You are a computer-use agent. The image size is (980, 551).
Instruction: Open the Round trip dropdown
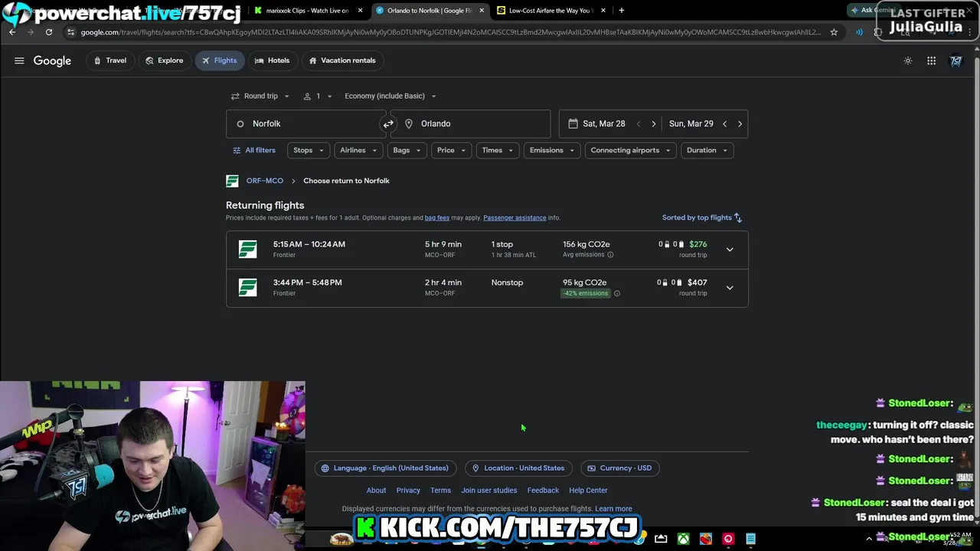point(260,96)
